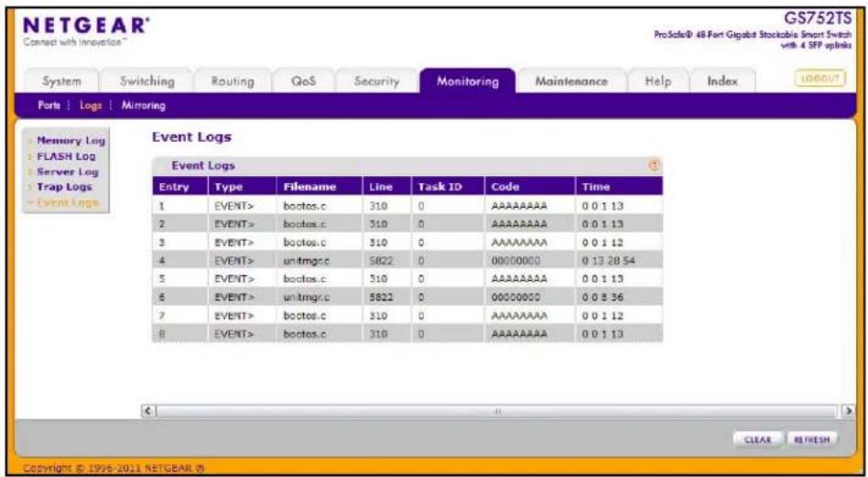Click the Event Logs help icon
The image size is (868, 477).
coord(655,166)
